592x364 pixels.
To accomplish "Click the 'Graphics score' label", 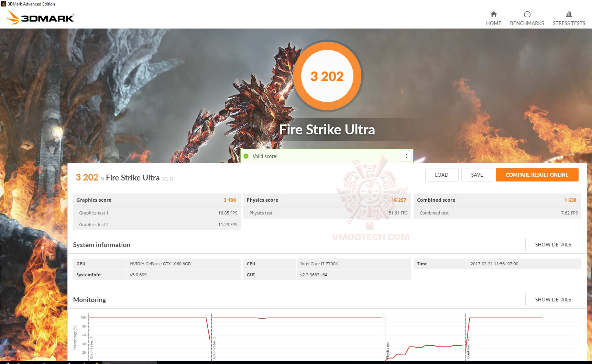I will (94, 200).
